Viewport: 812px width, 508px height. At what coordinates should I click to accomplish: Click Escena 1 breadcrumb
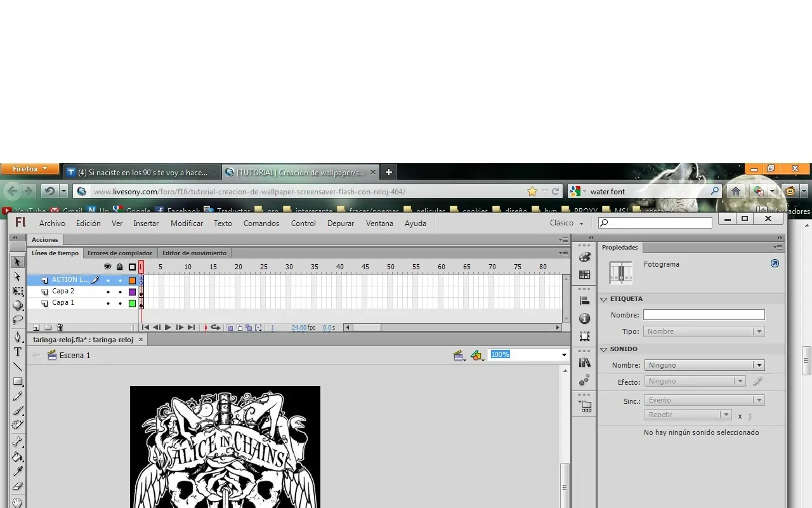(x=75, y=356)
